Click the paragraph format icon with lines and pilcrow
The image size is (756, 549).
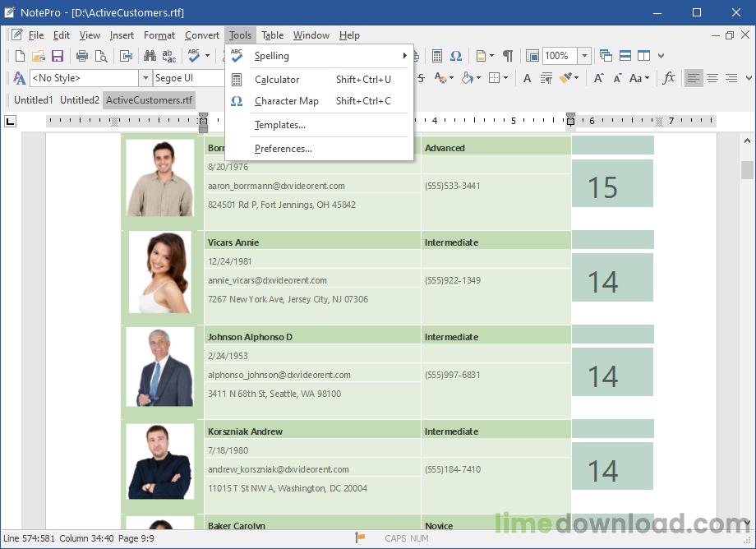coord(546,78)
